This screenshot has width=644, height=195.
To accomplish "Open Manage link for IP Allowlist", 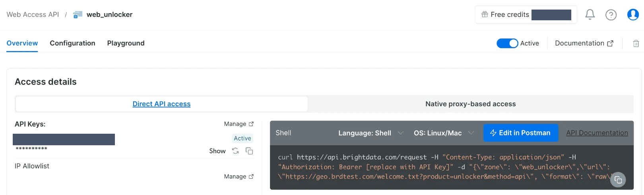I will click(239, 176).
